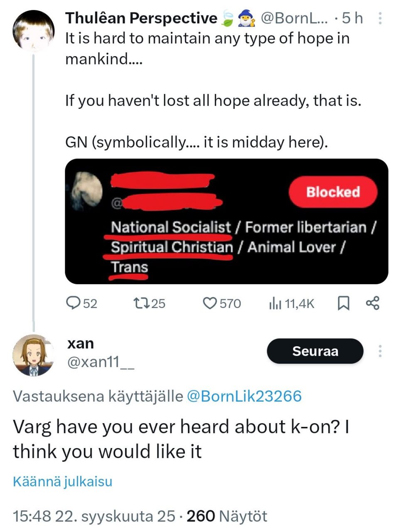Click the @xan11__ handle

click(101, 362)
